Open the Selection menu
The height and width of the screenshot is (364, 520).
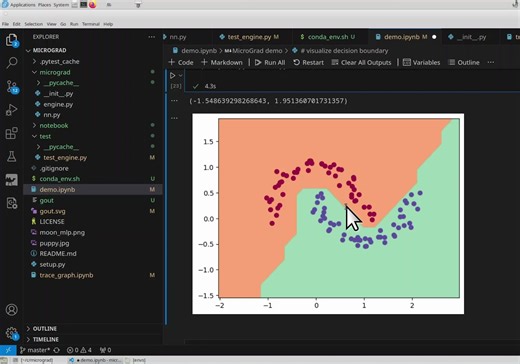point(34,24)
